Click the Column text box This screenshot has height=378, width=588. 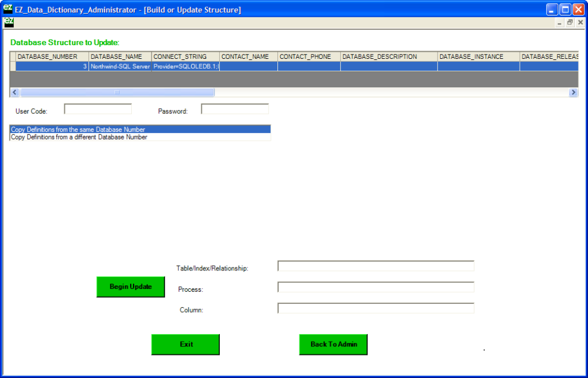[x=375, y=308]
